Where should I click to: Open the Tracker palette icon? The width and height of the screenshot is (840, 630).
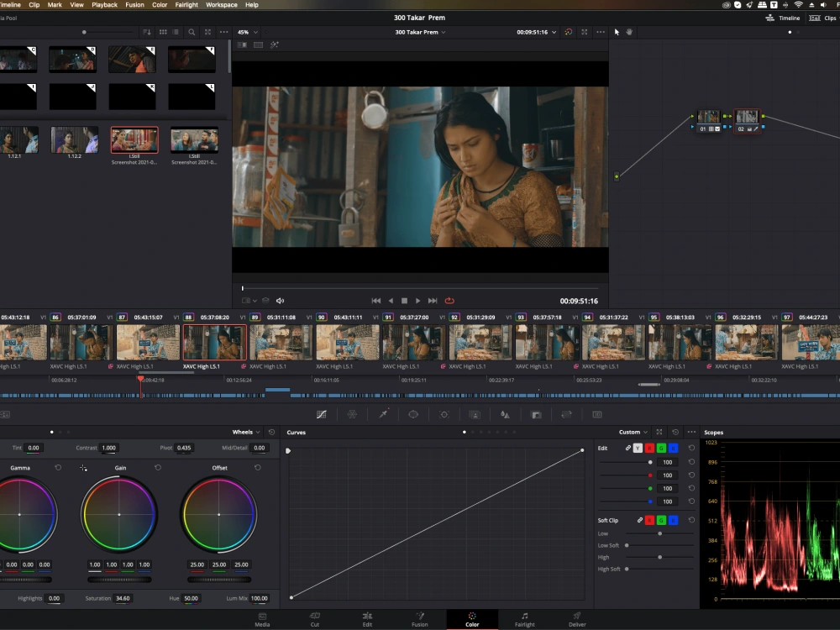[x=444, y=415]
